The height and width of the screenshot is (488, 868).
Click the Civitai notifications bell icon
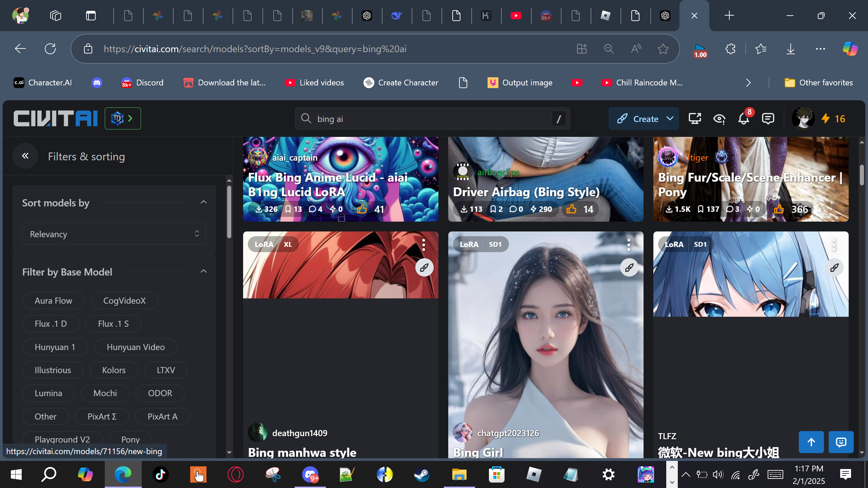743,119
